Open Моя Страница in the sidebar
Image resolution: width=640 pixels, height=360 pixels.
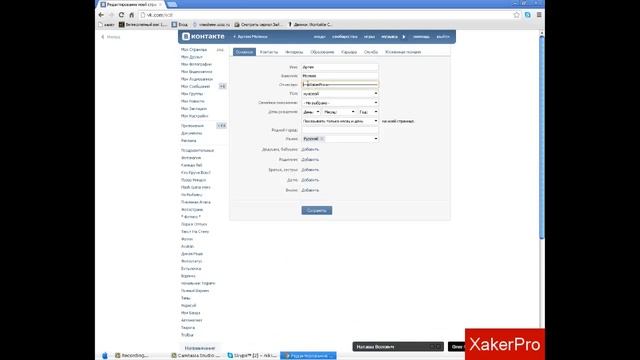(194, 50)
